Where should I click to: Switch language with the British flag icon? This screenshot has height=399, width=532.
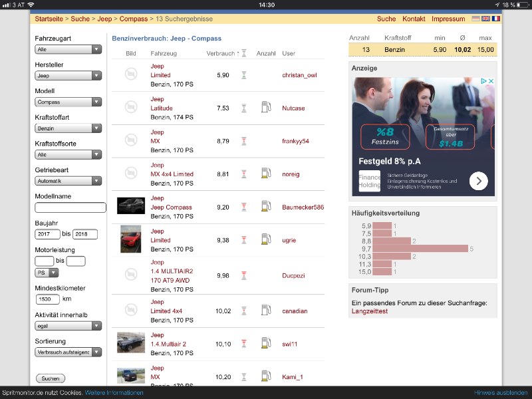[485, 19]
